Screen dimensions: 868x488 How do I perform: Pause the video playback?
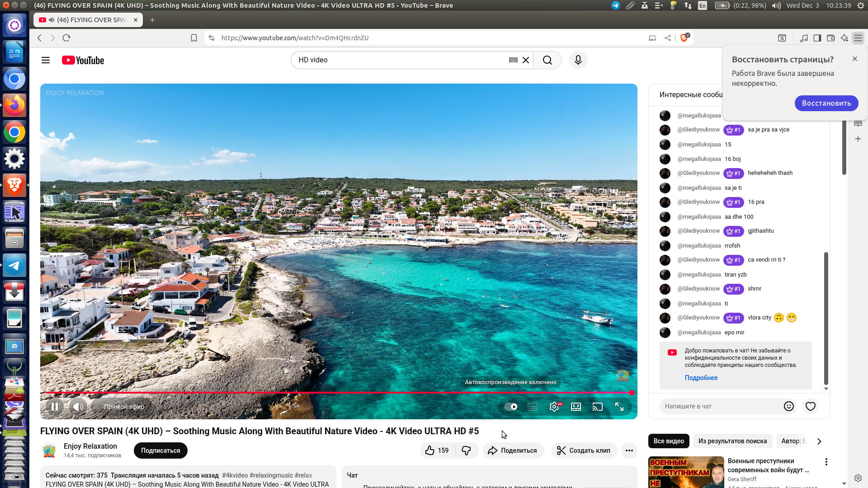tap(54, 407)
